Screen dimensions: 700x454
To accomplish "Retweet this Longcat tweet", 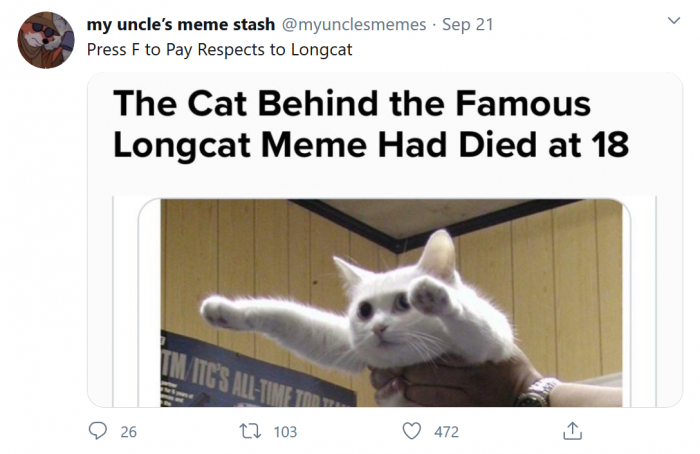I will coord(255,431).
